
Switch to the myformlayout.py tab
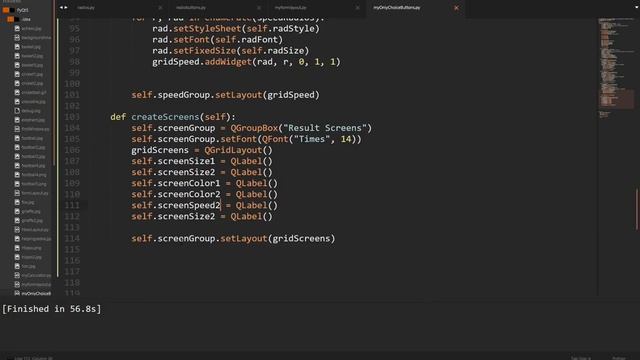tap(290, 8)
